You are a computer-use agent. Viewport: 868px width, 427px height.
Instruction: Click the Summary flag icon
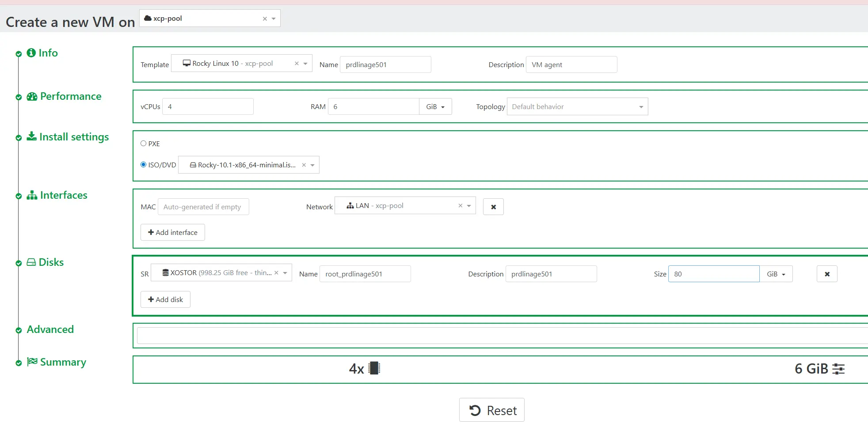coord(32,362)
